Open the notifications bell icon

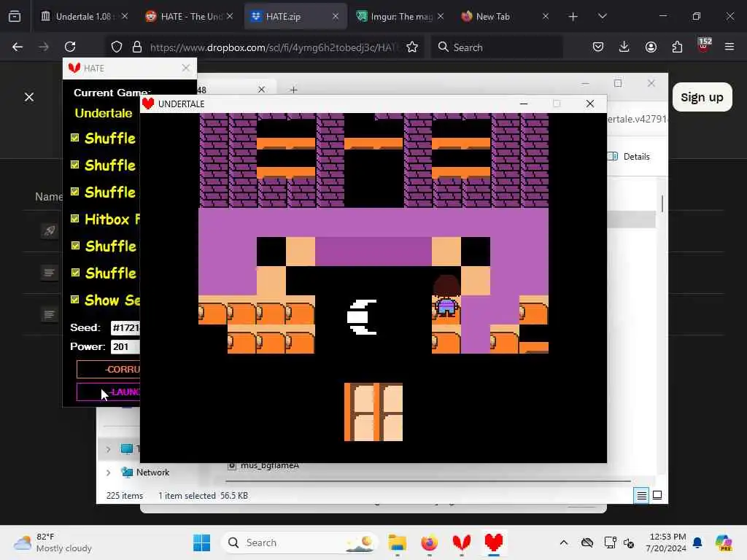tap(697, 542)
